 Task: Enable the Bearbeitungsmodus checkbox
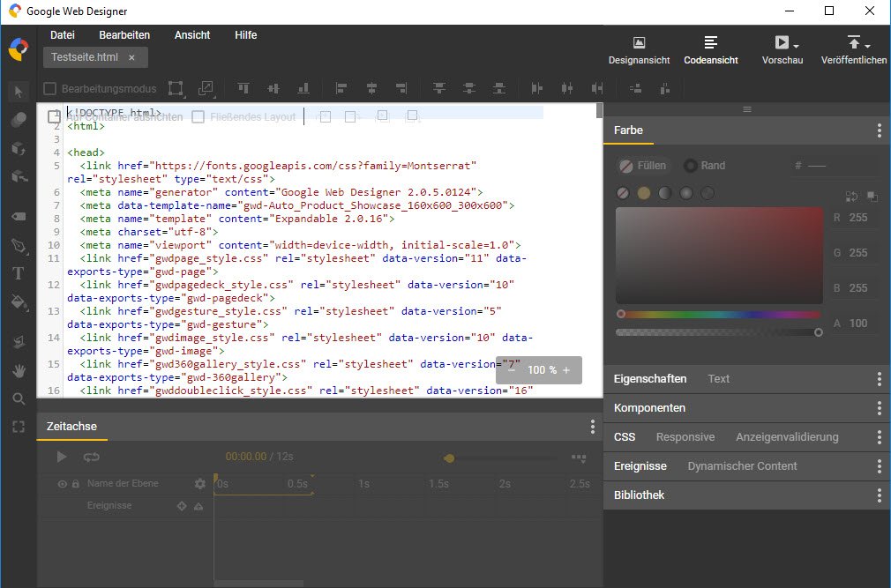pyautogui.click(x=50, y=88)
